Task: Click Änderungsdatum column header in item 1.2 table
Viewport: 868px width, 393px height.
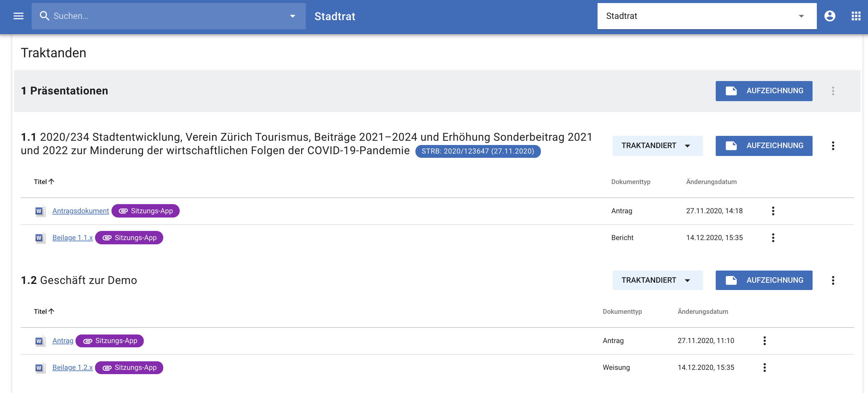Action: click(x=703, y=311)
